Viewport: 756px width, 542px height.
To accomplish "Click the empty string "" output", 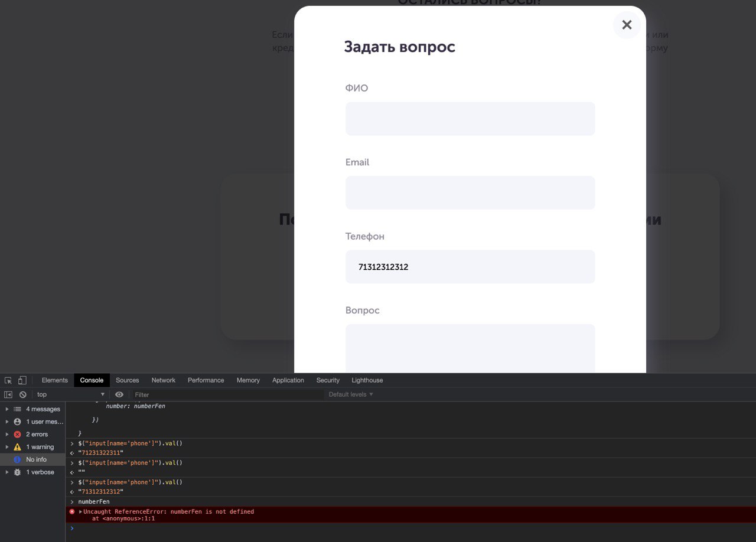I will tap(82, 472).
